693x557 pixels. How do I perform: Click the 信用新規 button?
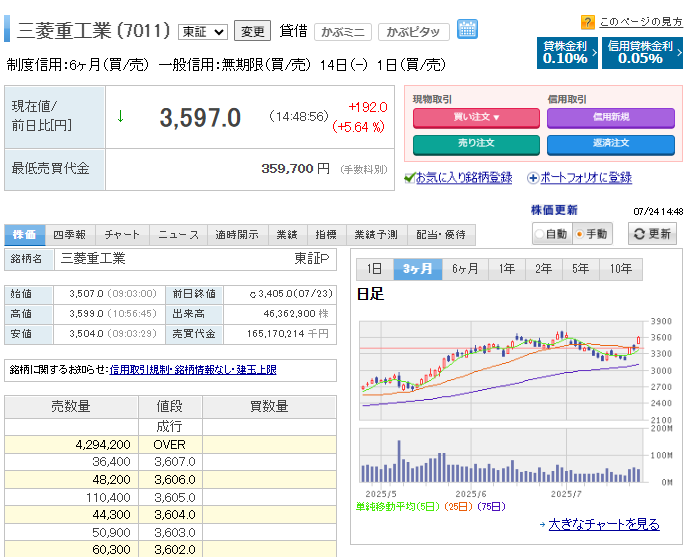pos(611,117)
